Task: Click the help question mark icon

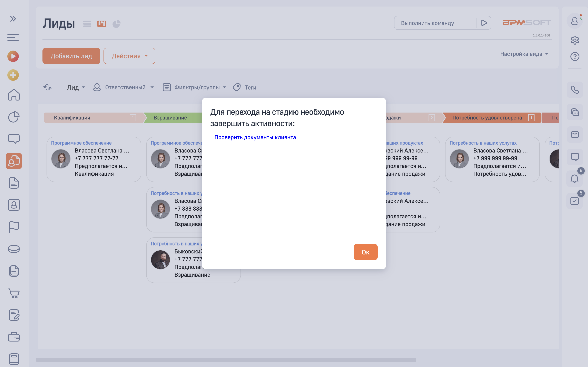Action: [x=575, y=56]
